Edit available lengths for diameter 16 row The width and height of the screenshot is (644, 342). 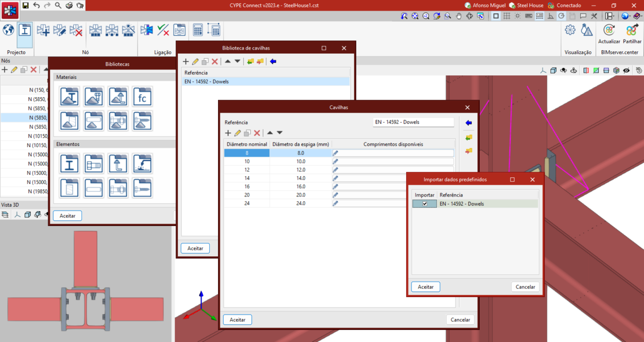coord(335,187)
